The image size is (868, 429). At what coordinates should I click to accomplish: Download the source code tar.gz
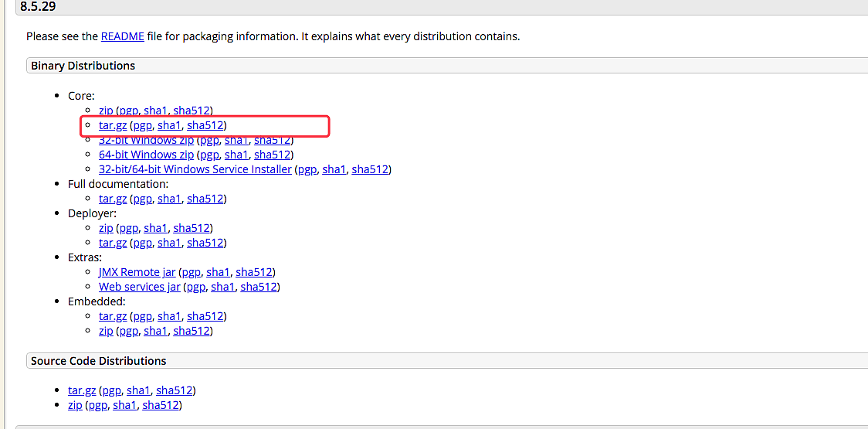pos(82,390)
